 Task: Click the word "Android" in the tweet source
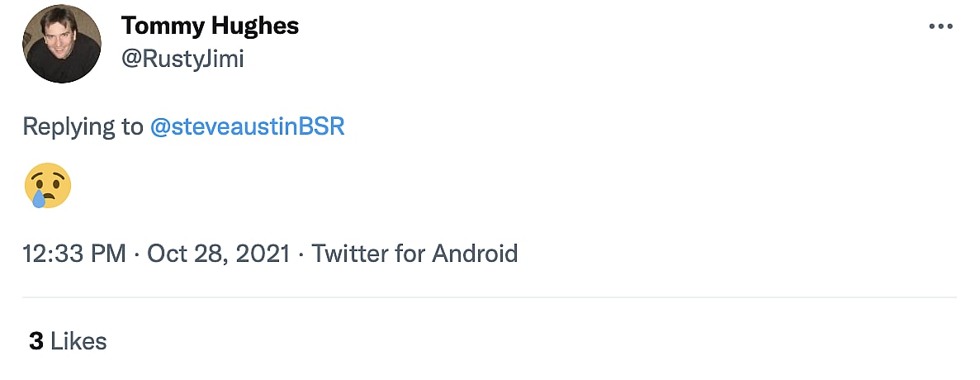coord(474,253)
